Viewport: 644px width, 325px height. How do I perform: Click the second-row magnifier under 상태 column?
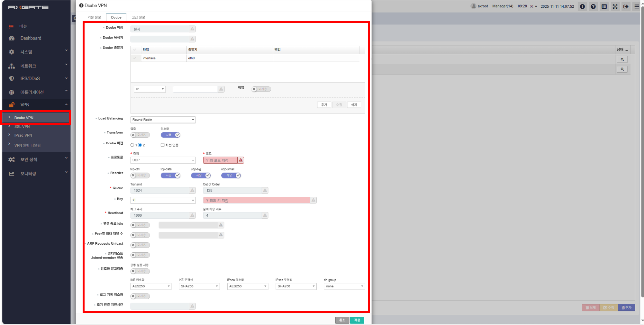(622, 69)
